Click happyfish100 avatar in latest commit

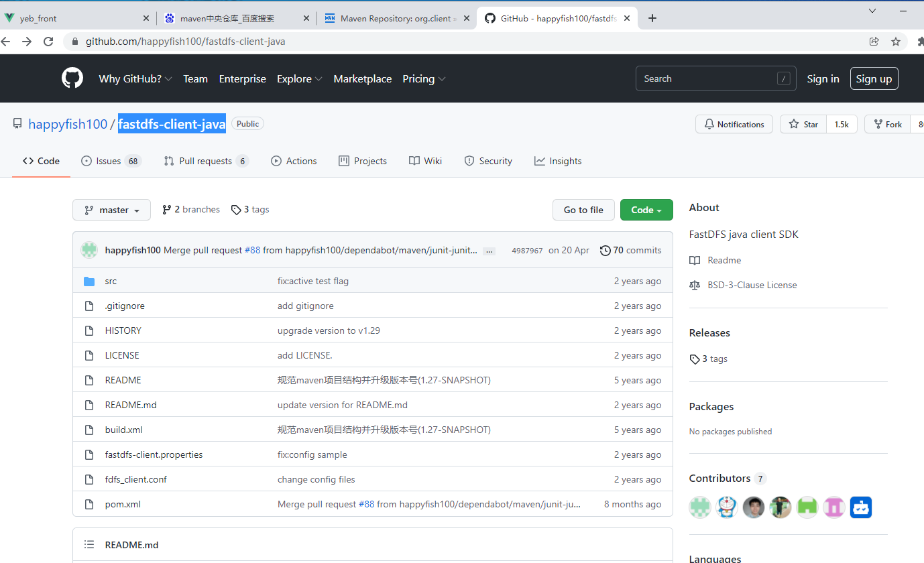[89, 250]
